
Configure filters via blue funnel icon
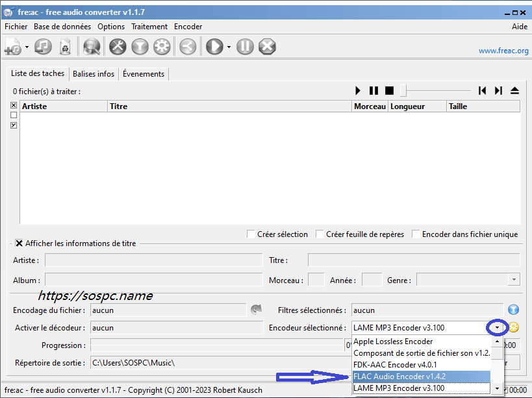[513, 310]
